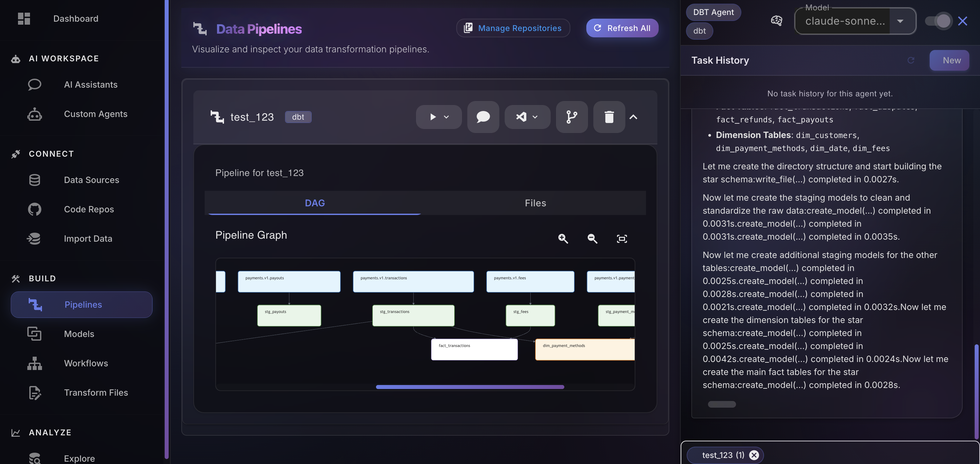Click the git branch icon button

pos(571,117)
